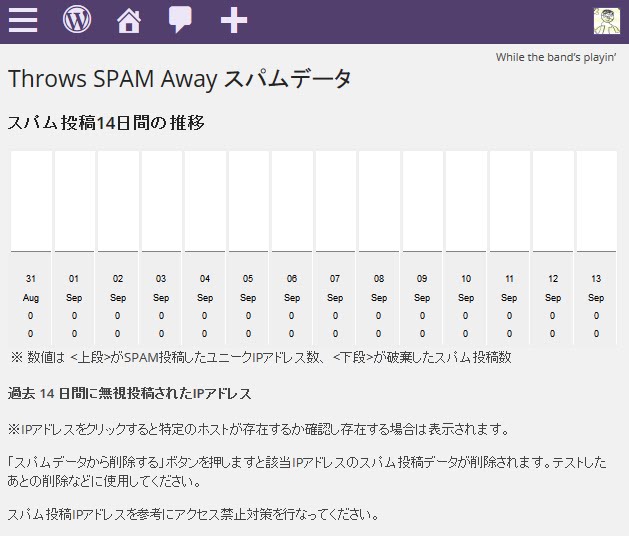
Task: Click the スパム投稿14日間の推移 subheading
Action: tap(106, 123)
